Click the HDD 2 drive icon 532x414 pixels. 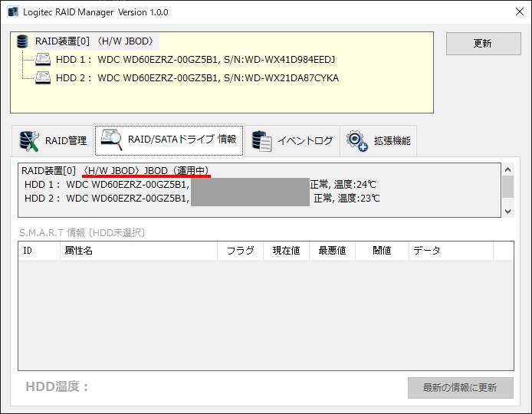43,77
